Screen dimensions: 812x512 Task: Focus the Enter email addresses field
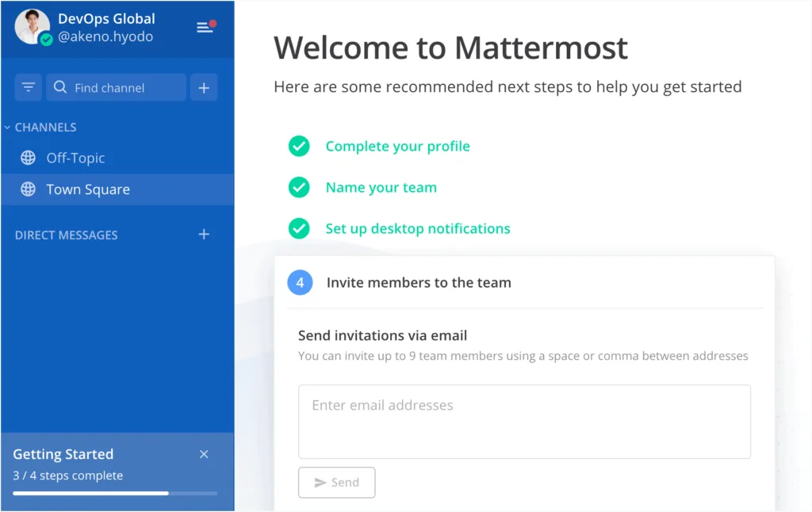[524, 422]
